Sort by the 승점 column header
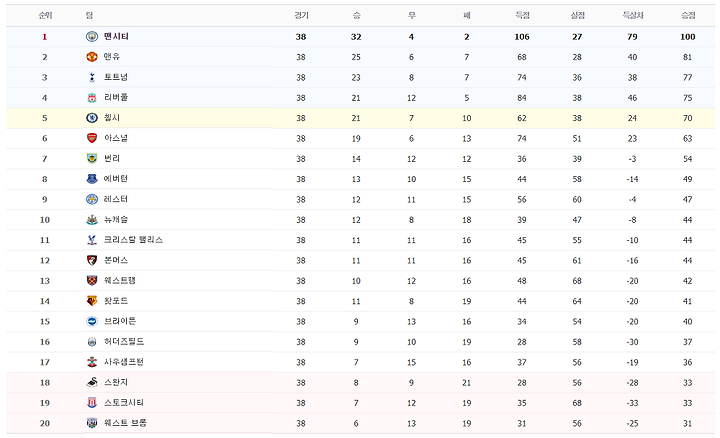720x438 pixels. point(688,16)
